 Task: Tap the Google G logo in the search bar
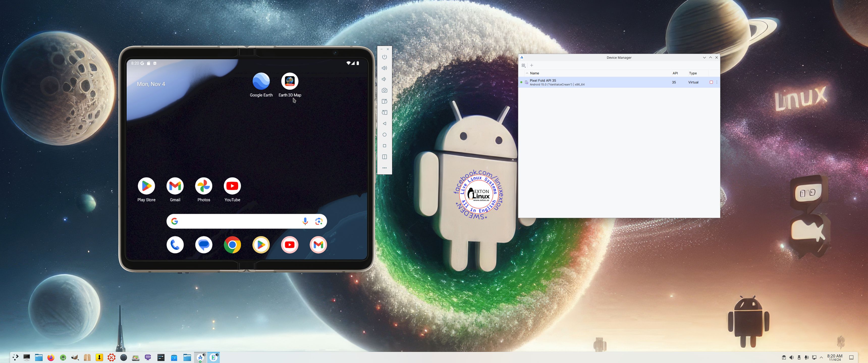[175, 221]
